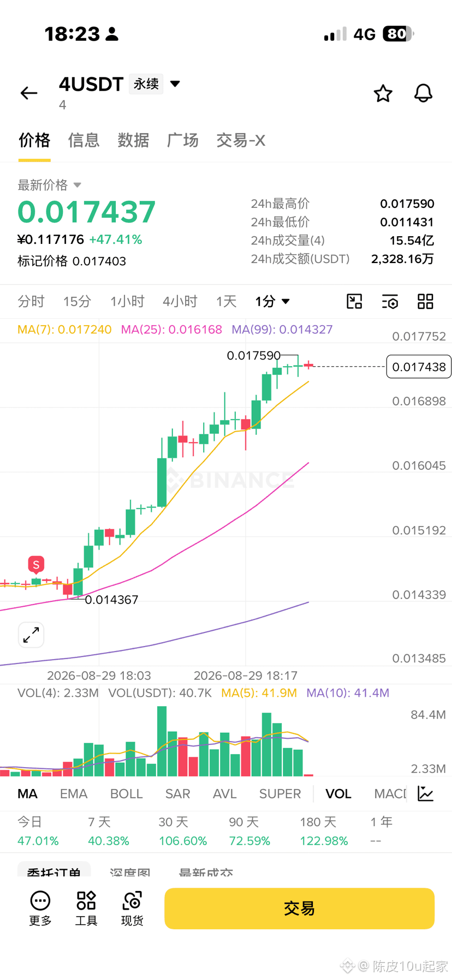
Task: Tap the 24h最低价 value 0.011431
Action: pyautogui.click(x=407, y=223)
